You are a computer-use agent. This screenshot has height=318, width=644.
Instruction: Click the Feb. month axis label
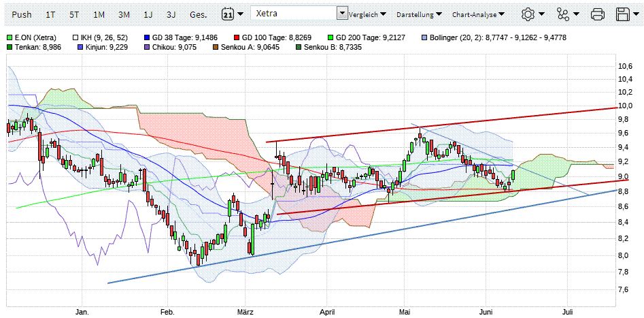click(x=167, y=313)
